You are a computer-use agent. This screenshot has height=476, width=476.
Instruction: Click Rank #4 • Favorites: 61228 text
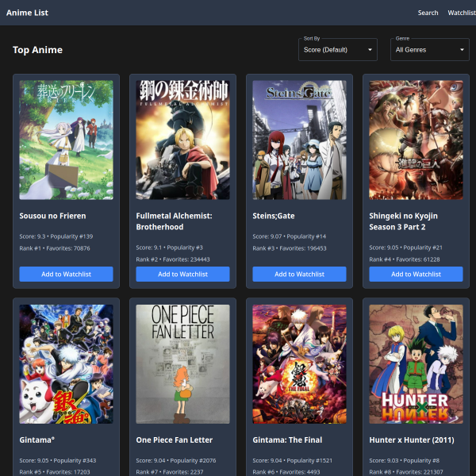405,259
